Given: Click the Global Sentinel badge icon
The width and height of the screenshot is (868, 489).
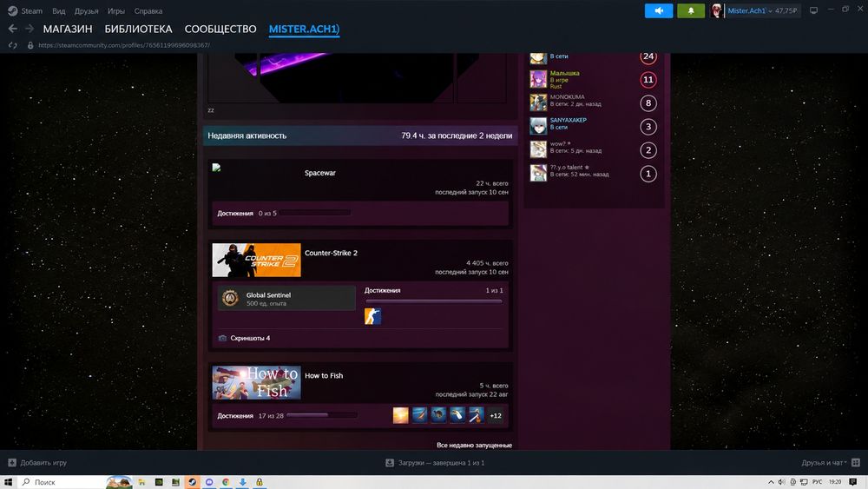Looking at the screenshot, I should click(230, 298).
